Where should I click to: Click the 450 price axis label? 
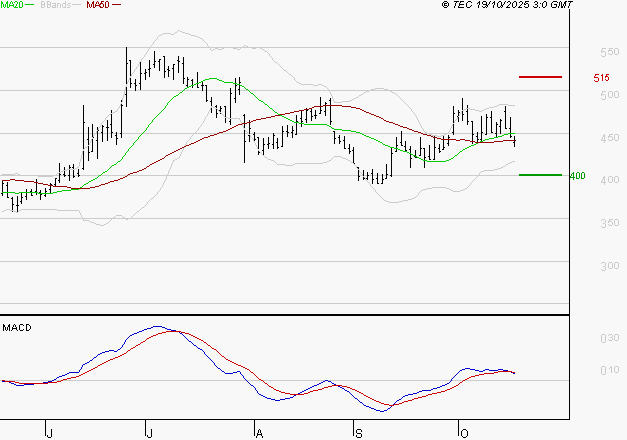tap(609, 138)
